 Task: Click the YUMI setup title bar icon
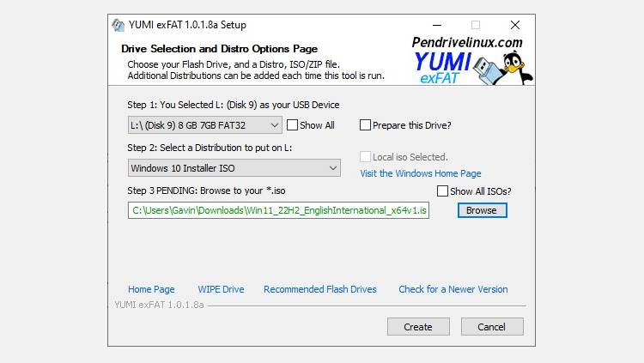(x=118, y=25)
